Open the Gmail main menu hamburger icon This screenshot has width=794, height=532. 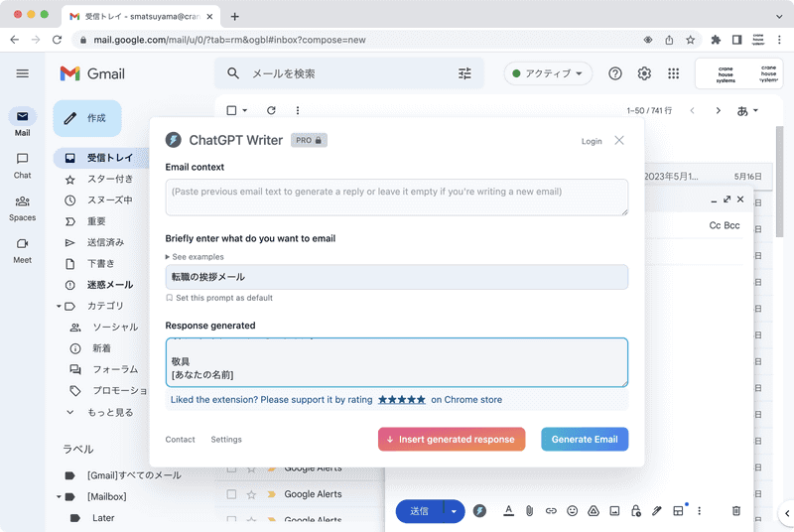point(22,73)
